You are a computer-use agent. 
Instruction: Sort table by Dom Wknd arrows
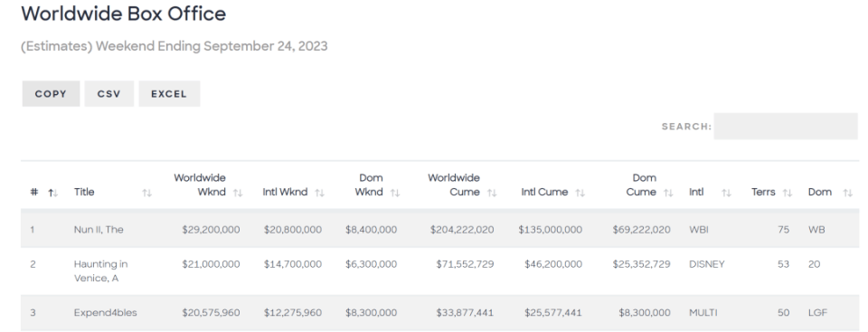[395, 193]
